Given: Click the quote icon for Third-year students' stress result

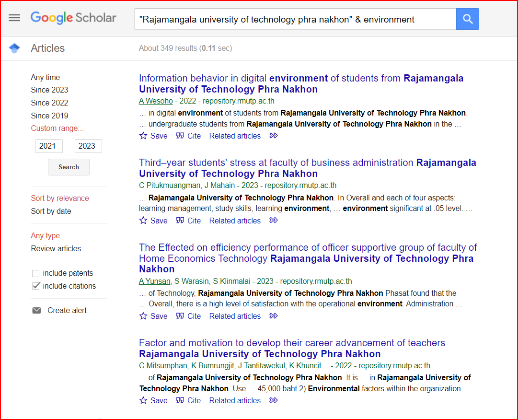Looking at the screenshot, I should point(180,221).
